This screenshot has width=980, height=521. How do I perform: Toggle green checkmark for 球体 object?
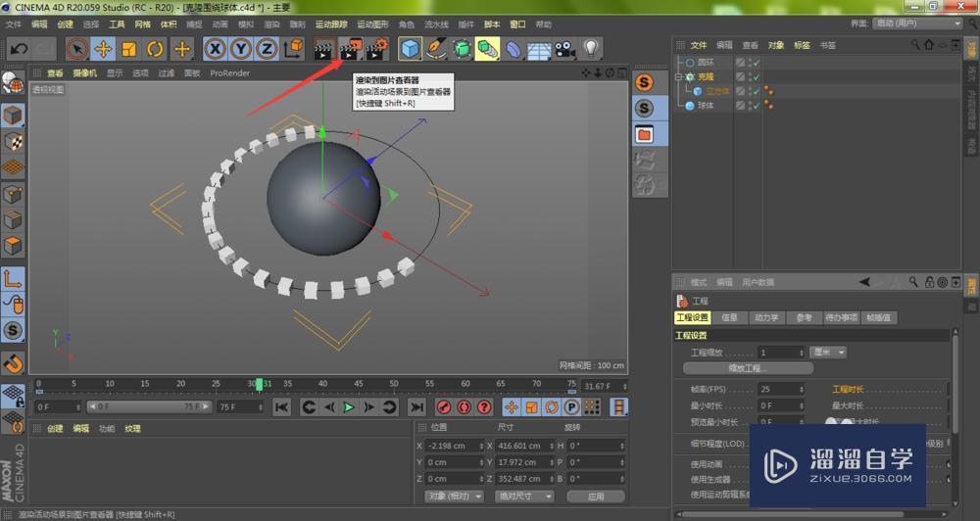(x=757, y=106)
